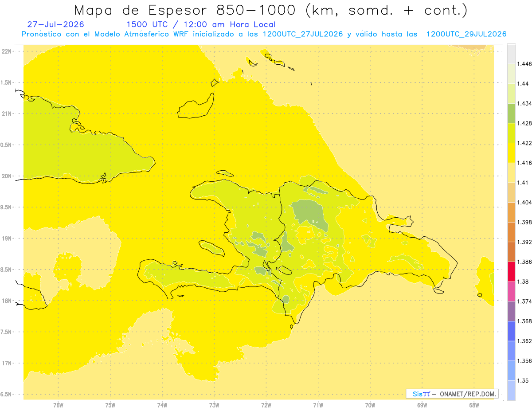Click the legend value 1.392
Viewport: 532px width, 411px height.
click(x=524, y=242)
